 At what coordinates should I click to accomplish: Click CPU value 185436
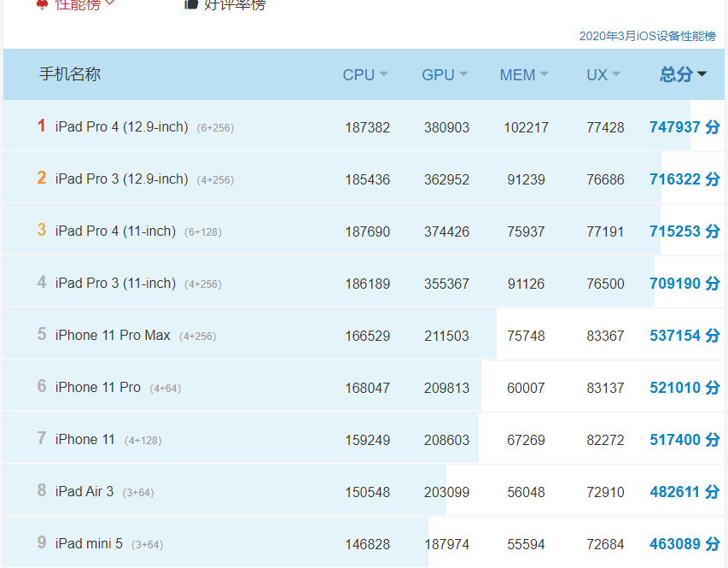click(x=367, y=179)
